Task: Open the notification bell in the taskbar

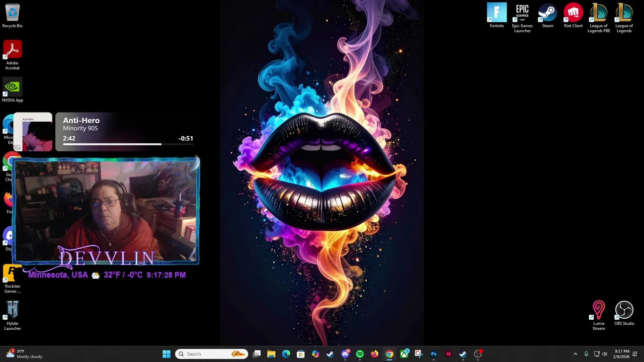Action: 635,354
